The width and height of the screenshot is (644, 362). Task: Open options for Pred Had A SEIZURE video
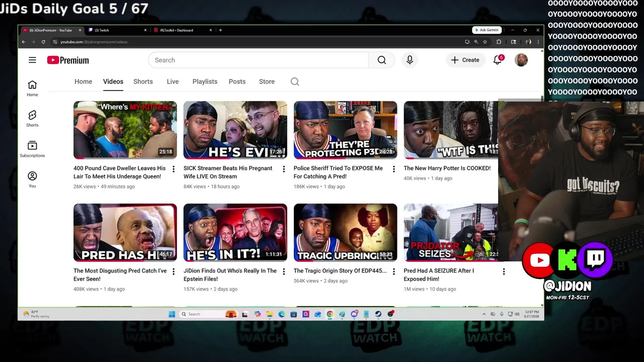[504, 271]
